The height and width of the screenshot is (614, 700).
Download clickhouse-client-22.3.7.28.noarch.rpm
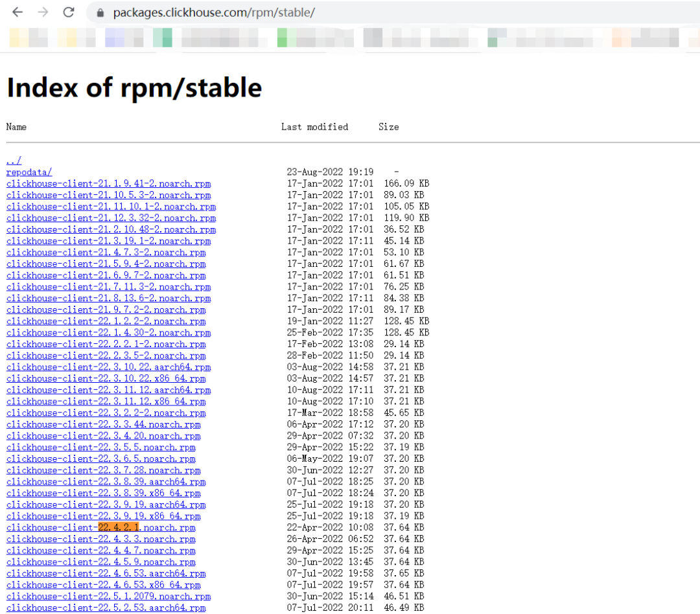pyautogui.click(x=104, y=470)
